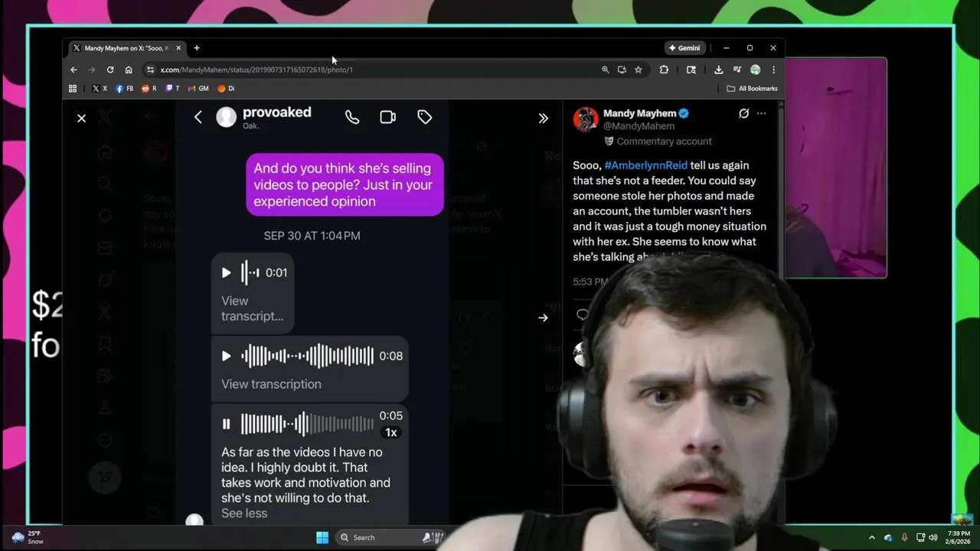Open the Di bookmark
The width and height of the screenshot is (980, 551).
click(x=227, y=89)
